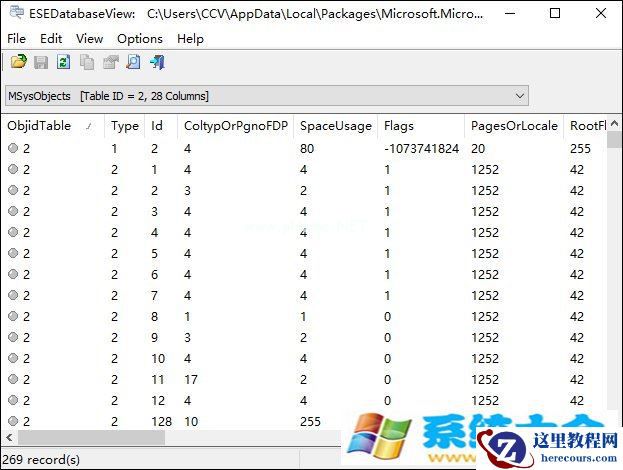Click the row icon of the Id 6 row
623x470 pixels.
pos(13,274)
